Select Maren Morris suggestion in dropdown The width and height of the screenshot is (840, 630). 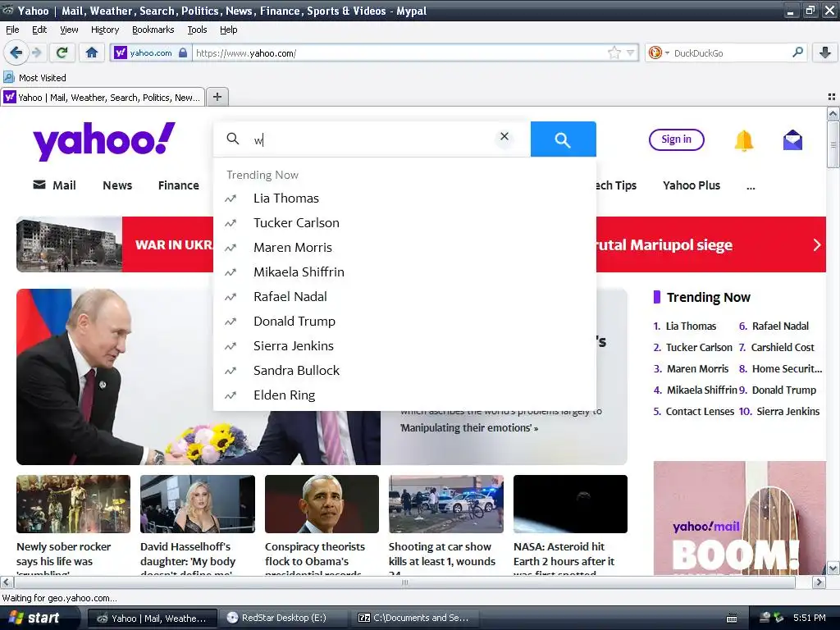coord(404,248)
